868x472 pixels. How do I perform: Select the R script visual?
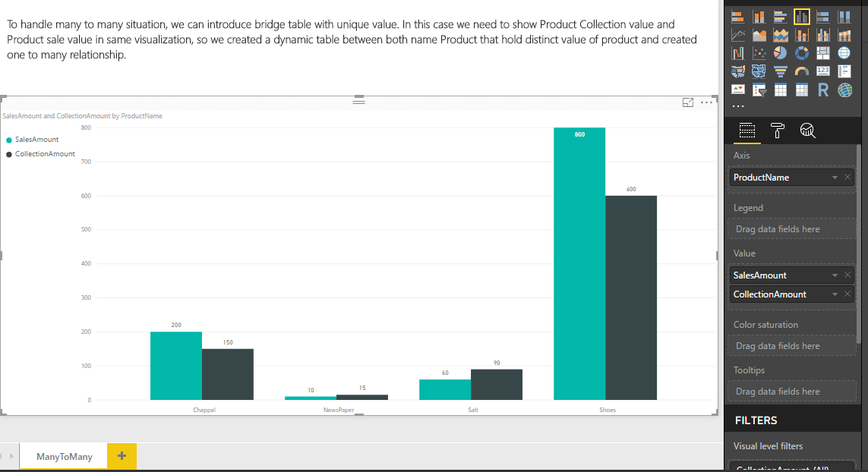click(823, 90)
